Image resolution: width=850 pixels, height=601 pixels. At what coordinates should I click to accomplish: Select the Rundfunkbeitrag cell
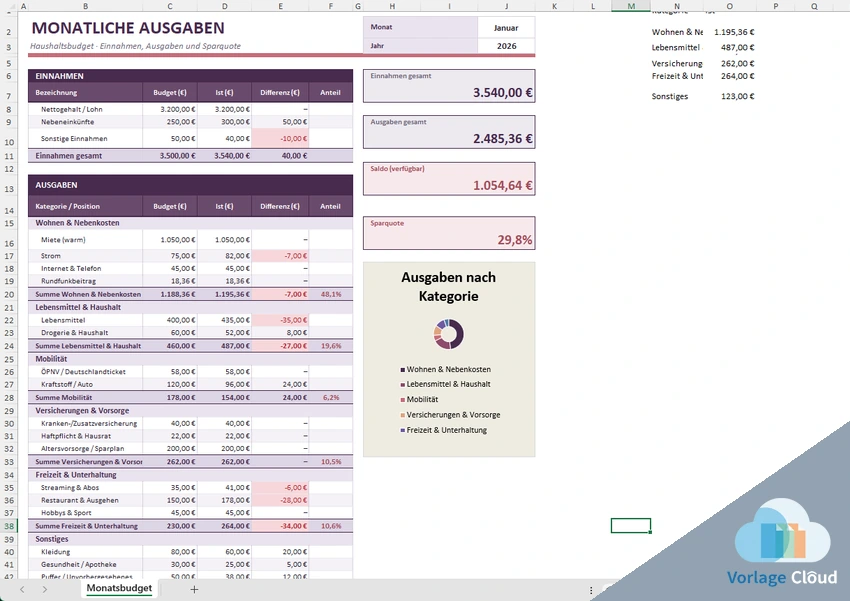click(85, 281)
